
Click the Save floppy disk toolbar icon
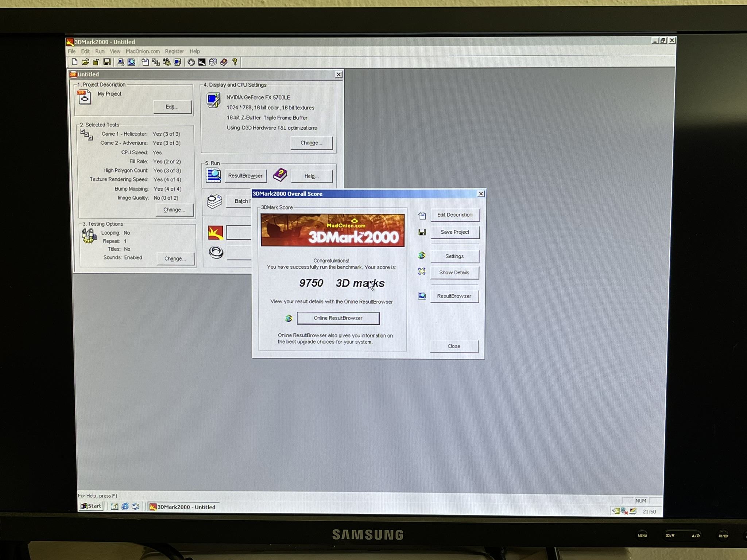[x=107, y=62]
